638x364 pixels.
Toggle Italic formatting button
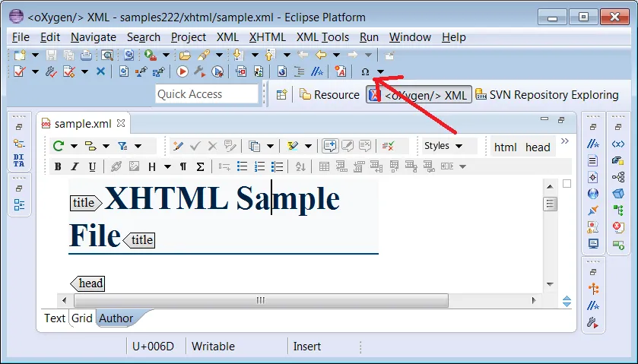pos(75,166)
